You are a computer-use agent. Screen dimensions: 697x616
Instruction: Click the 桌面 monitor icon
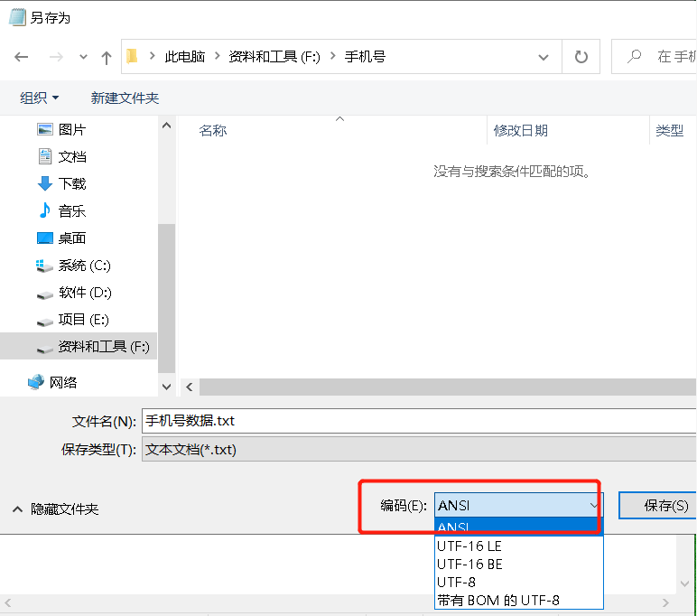[x=45, y=238]
